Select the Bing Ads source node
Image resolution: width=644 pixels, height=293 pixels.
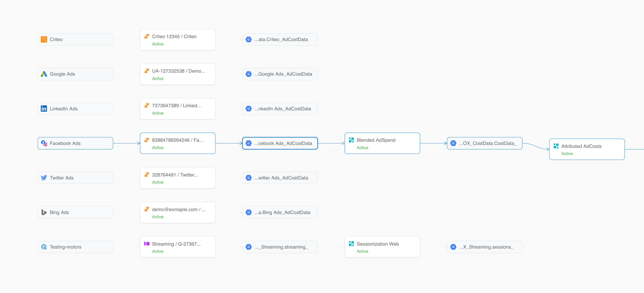coord(75,212)
